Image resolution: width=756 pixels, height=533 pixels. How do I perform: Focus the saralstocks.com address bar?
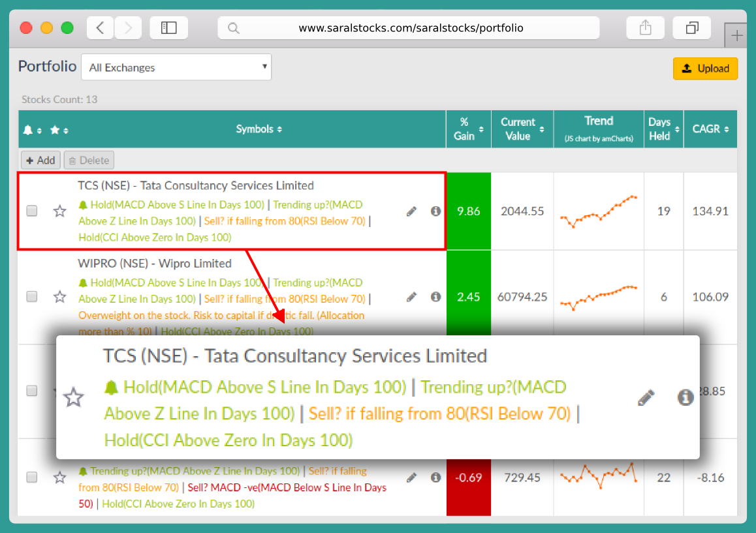coord(409,28)
